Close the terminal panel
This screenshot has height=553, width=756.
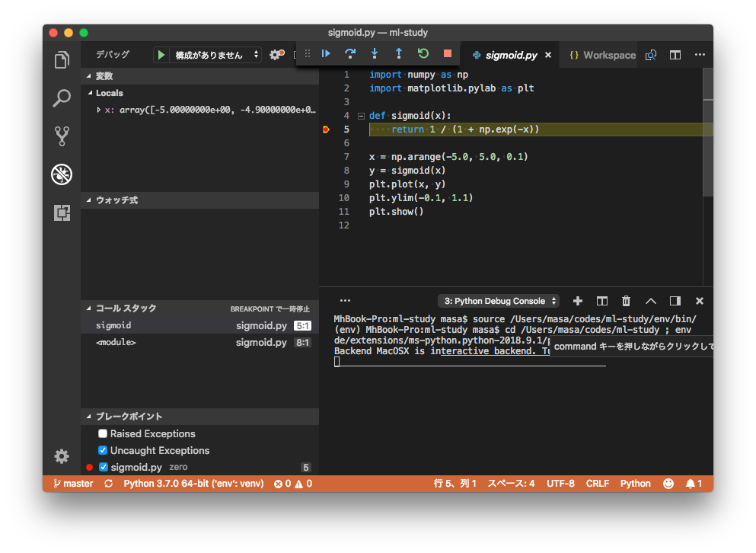point(700,301)
